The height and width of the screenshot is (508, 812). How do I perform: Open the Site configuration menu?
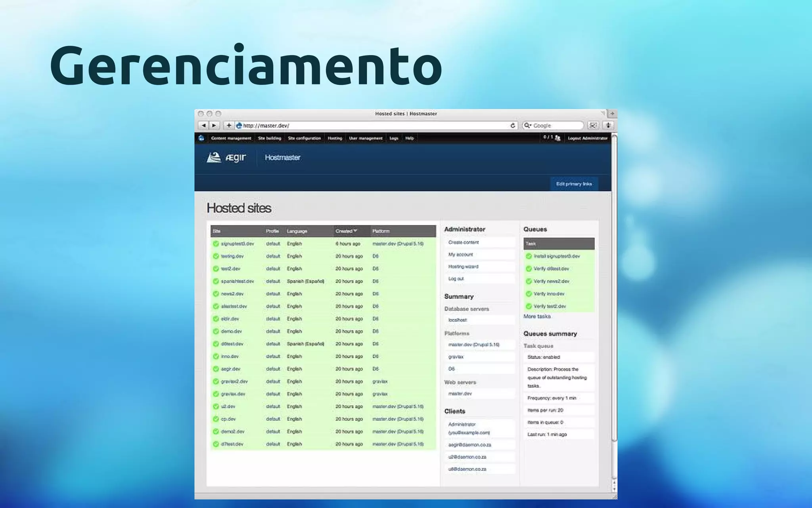coord(304,138)
